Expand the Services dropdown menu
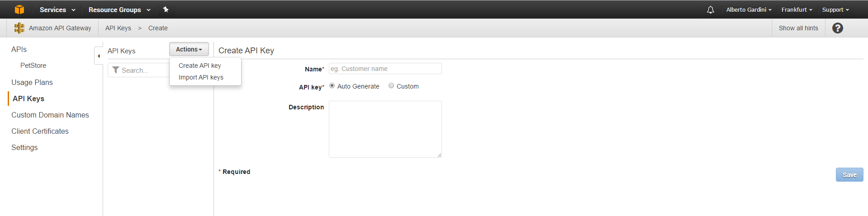The width and height of the screenshot is (868, 216). click(x=57, y=9)
